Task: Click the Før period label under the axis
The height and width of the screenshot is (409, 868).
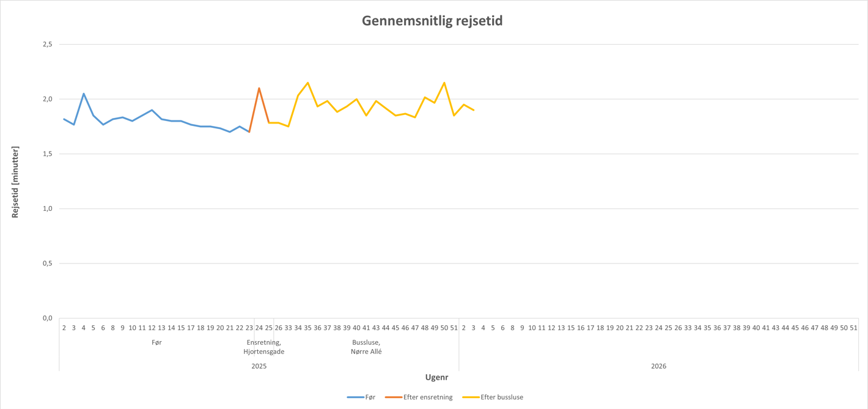Action: pyautogui.click(x=156, y=343)
